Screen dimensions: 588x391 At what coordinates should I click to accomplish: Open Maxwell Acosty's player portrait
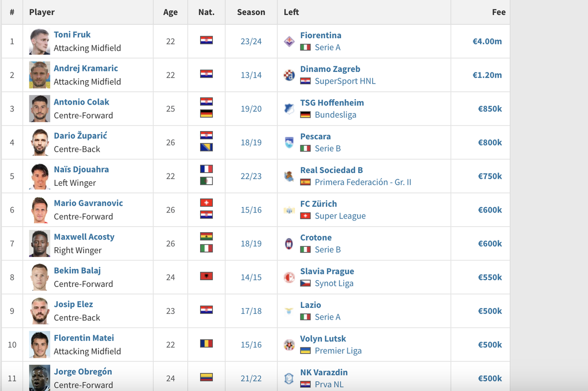coord(40,244)
